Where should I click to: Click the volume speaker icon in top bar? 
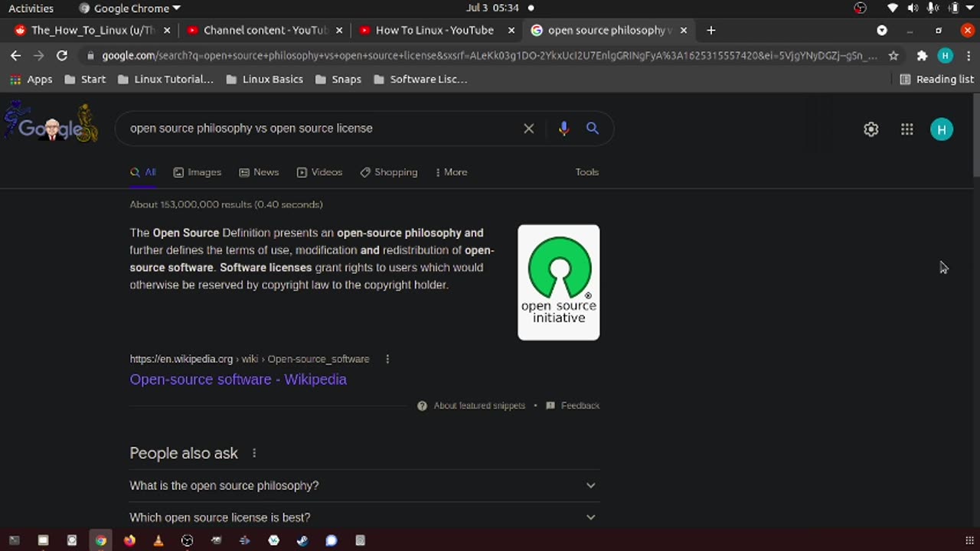913,8
